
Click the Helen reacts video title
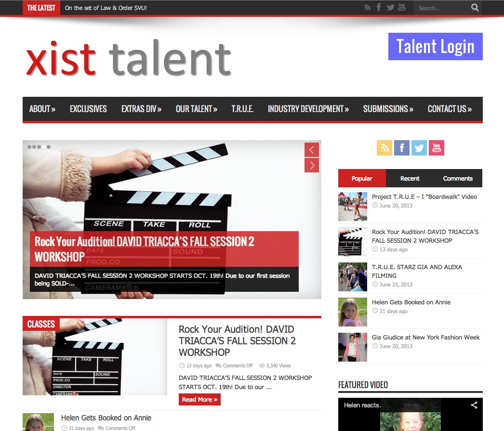(x=362, y=405)
